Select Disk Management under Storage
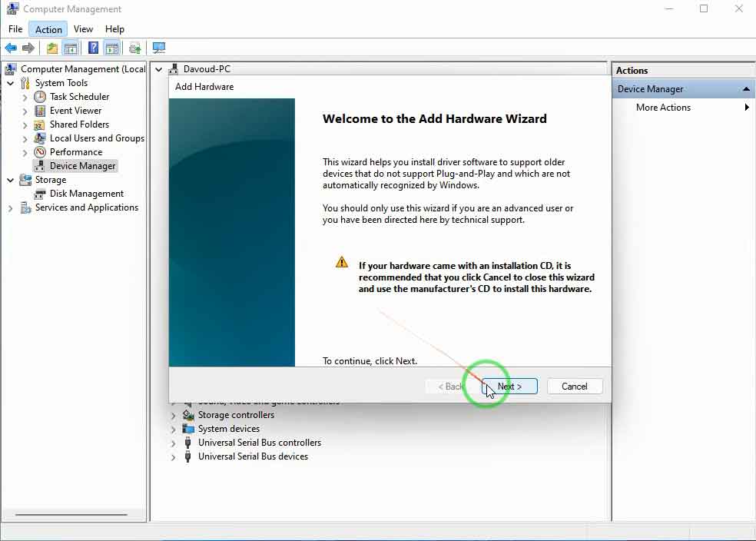 (x=86, y=194)
